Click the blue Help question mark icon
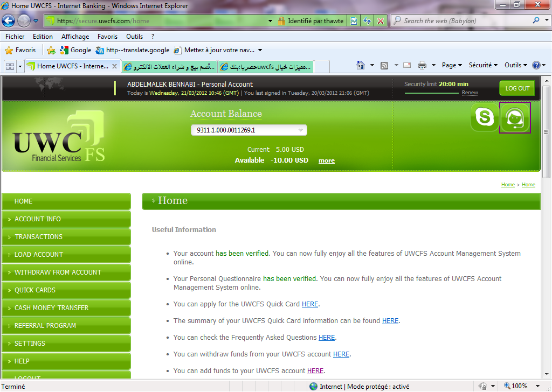 [536, 65]
